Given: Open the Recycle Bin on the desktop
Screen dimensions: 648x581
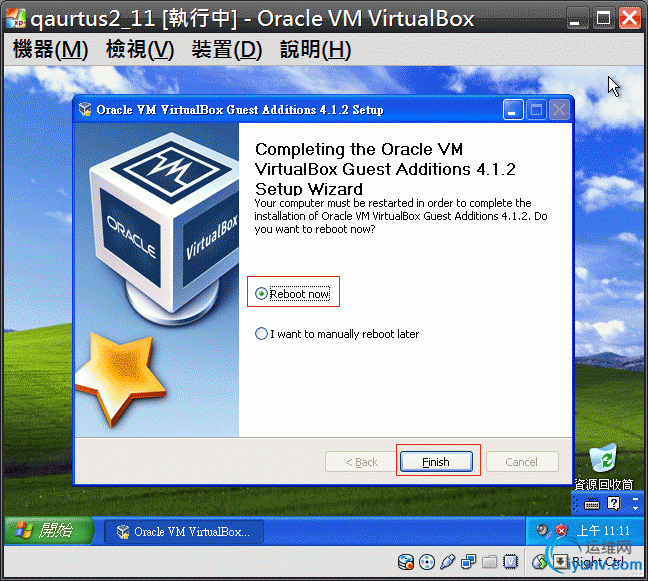Looking at the screenshot, I should point(603,466).
